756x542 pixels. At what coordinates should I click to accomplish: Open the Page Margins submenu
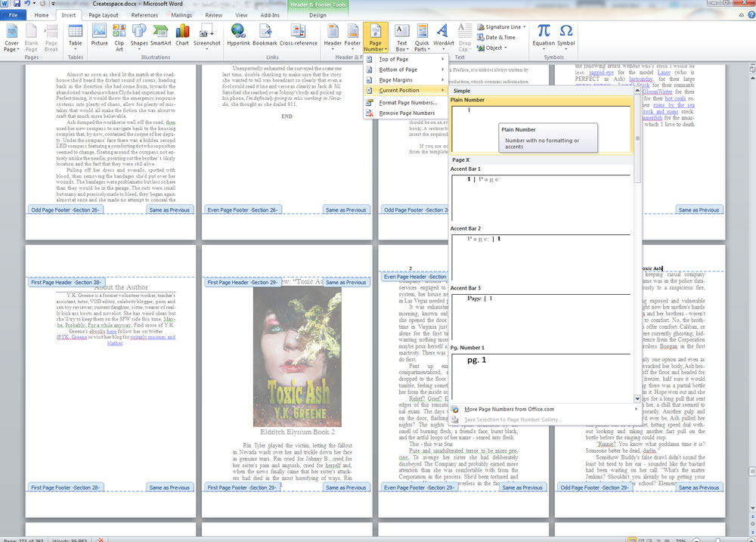pos(396,80)
